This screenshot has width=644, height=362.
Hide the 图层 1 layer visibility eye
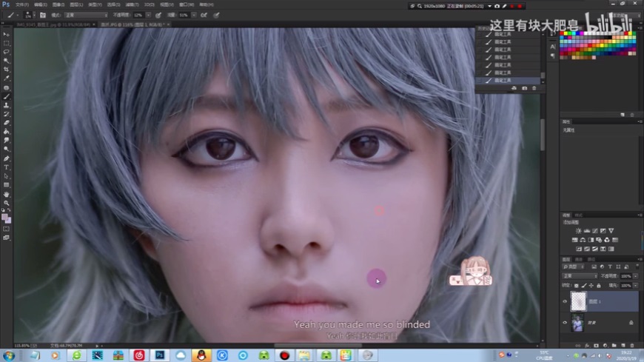click(565, 301)
